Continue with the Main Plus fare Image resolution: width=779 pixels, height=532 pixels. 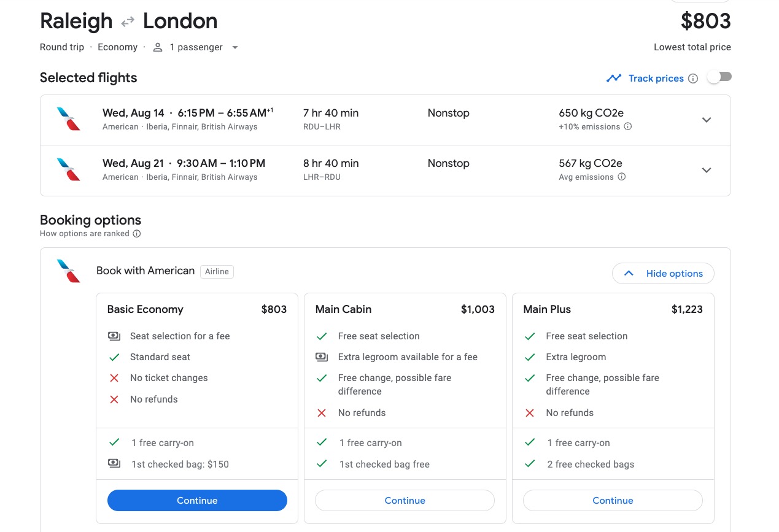click(x=613, y=500)
